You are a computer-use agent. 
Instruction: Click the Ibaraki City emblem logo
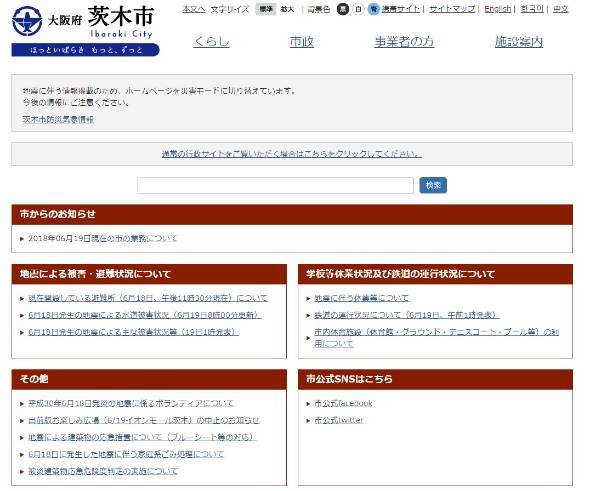tap(27, 21)
